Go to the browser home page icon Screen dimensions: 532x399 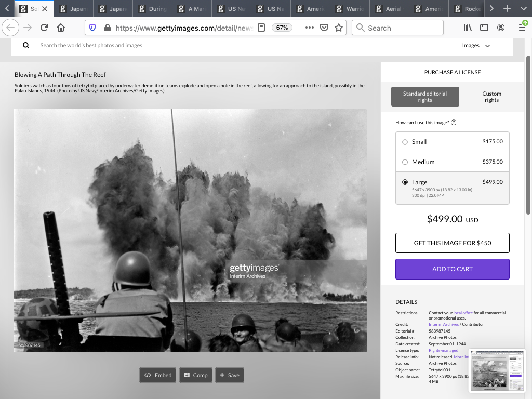(61, 28)
